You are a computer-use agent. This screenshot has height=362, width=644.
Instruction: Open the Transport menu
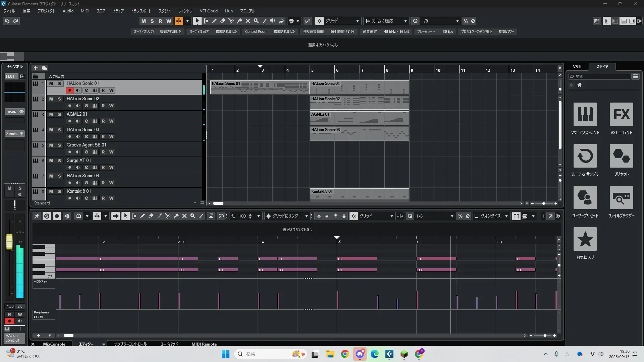(x=141, y=11)
